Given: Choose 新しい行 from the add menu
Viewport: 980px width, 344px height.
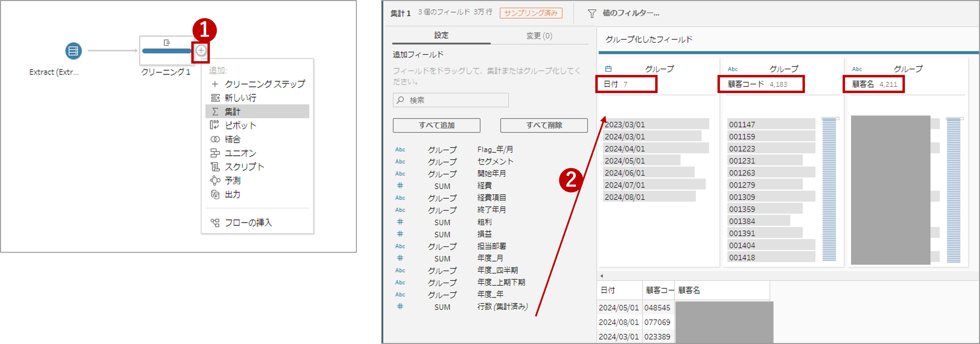Looking at the screenshot, I should pos(257,97).
